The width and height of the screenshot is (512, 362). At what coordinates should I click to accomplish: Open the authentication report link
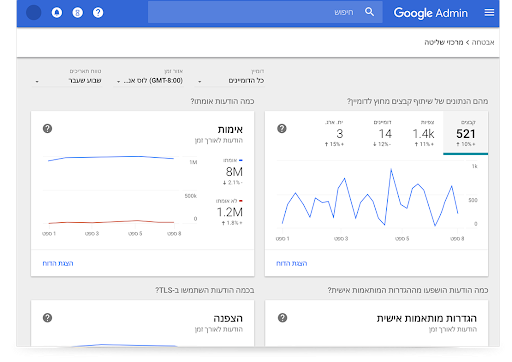click(x=58, y=263)
